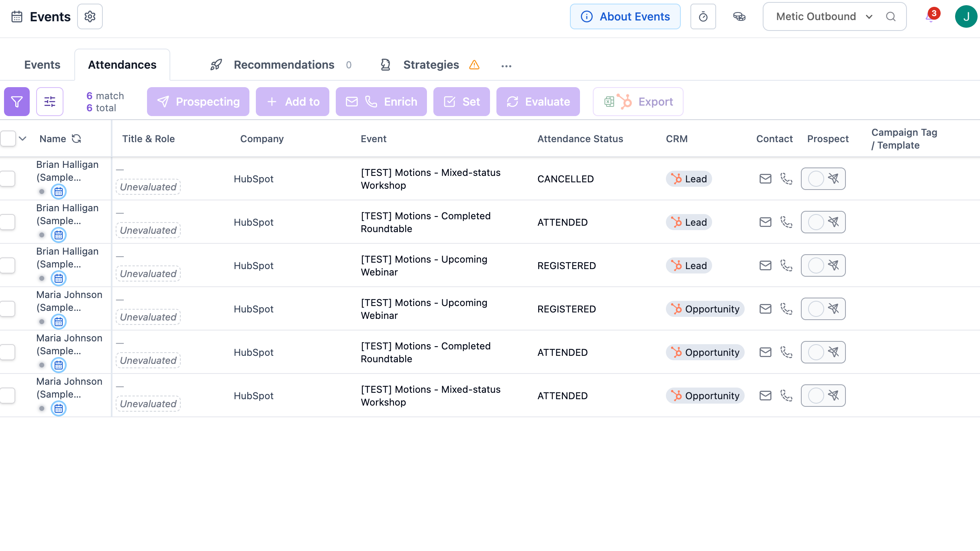Toggle the purple filter funnel button

click(17, 102)
